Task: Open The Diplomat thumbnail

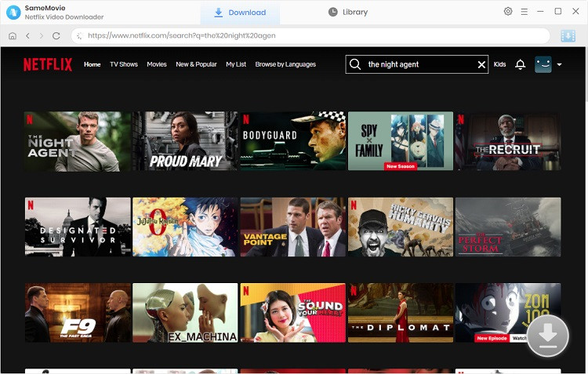Action: 401,313
